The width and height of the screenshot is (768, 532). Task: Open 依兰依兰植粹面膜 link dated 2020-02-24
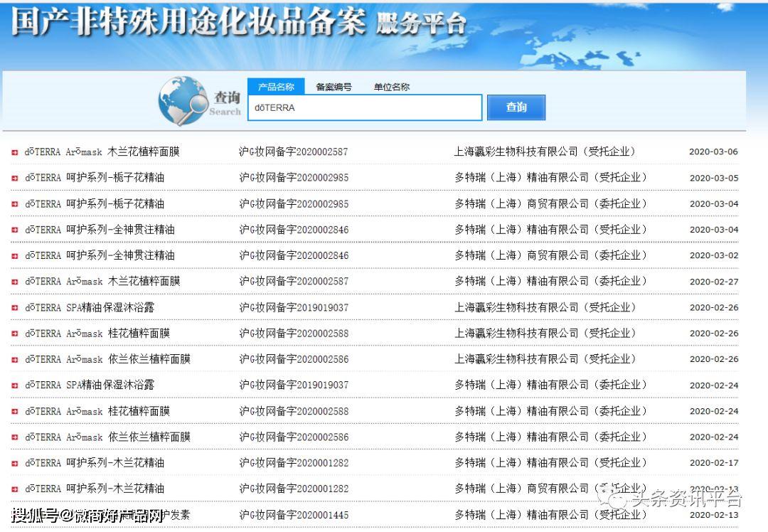[x=108, y=437]
